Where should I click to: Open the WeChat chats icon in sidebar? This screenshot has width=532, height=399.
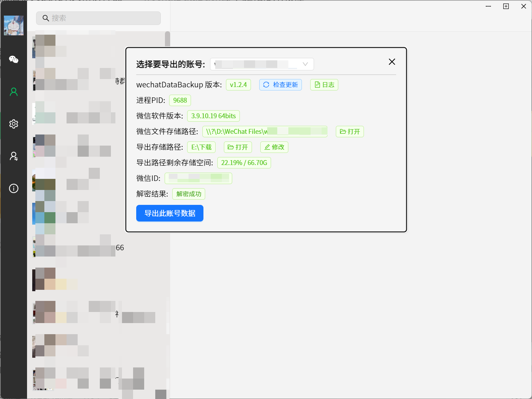tap(14, 59)
